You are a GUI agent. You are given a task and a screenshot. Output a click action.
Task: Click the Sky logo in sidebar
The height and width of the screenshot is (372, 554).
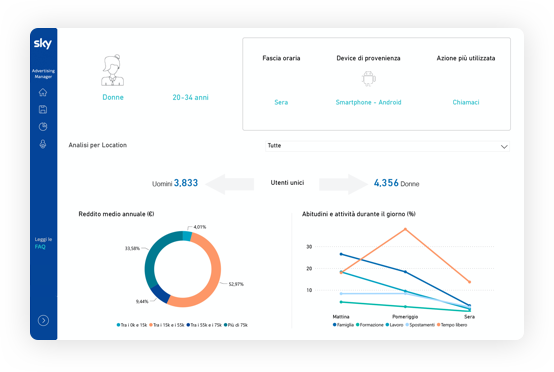pos(43,43)
